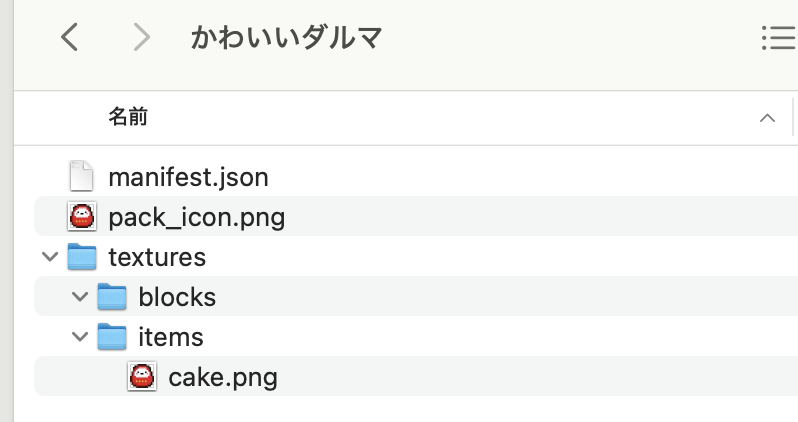Screen dimensions: 798x422
Task: Go back with the left arrow
Action: (x=69, y=37)
